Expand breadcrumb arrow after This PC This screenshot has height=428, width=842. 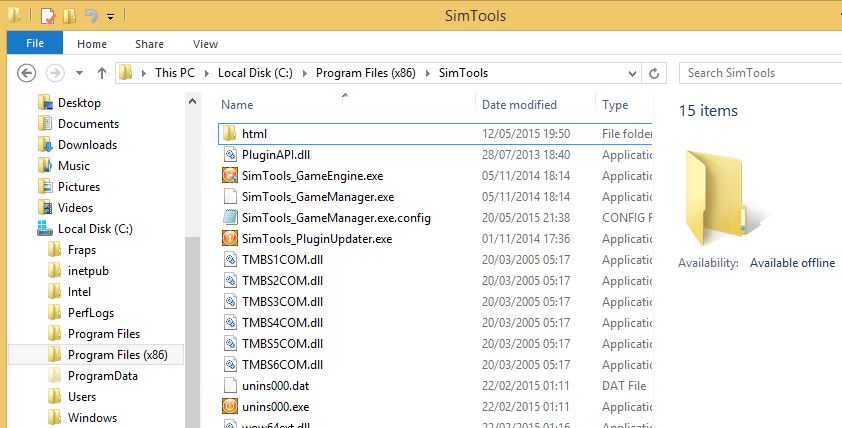(x=206, y=74)
